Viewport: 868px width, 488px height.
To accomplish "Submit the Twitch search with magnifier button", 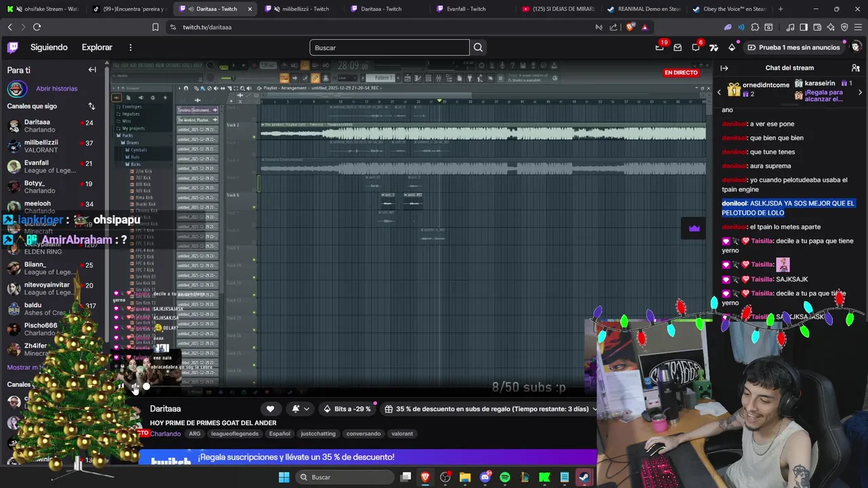I will 478,47.
